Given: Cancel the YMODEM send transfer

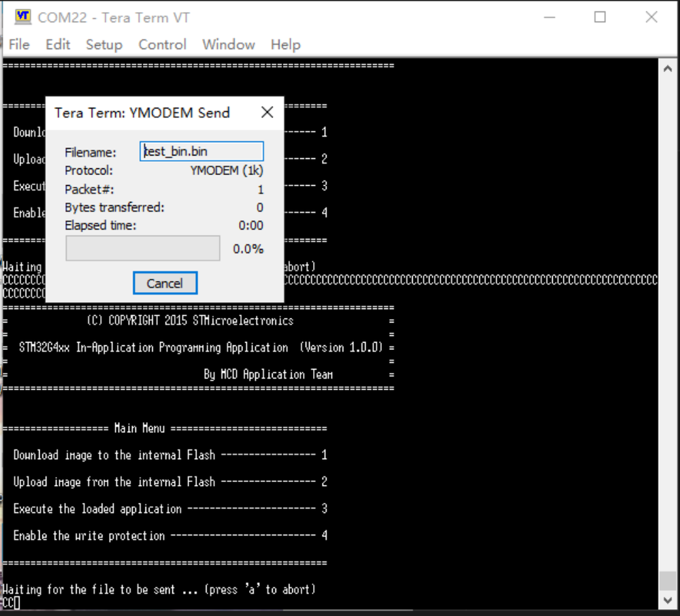Looking at the screenshot, I should 165,283.
